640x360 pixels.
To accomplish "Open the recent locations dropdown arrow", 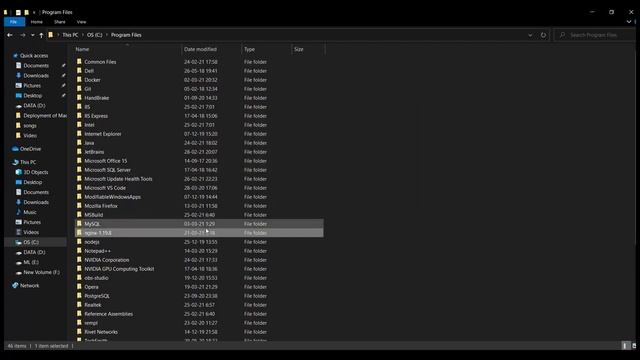I will coord(33,35).
